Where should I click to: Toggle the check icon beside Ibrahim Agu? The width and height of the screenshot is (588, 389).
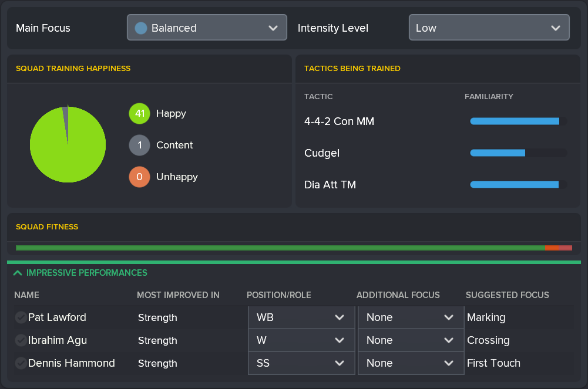point(21,340)
